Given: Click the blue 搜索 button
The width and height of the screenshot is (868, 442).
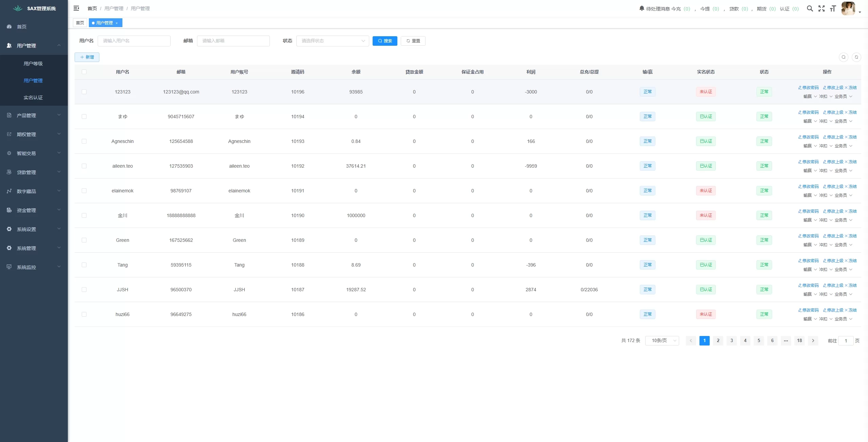Looking at the screenshot, I should coord(384,41).
